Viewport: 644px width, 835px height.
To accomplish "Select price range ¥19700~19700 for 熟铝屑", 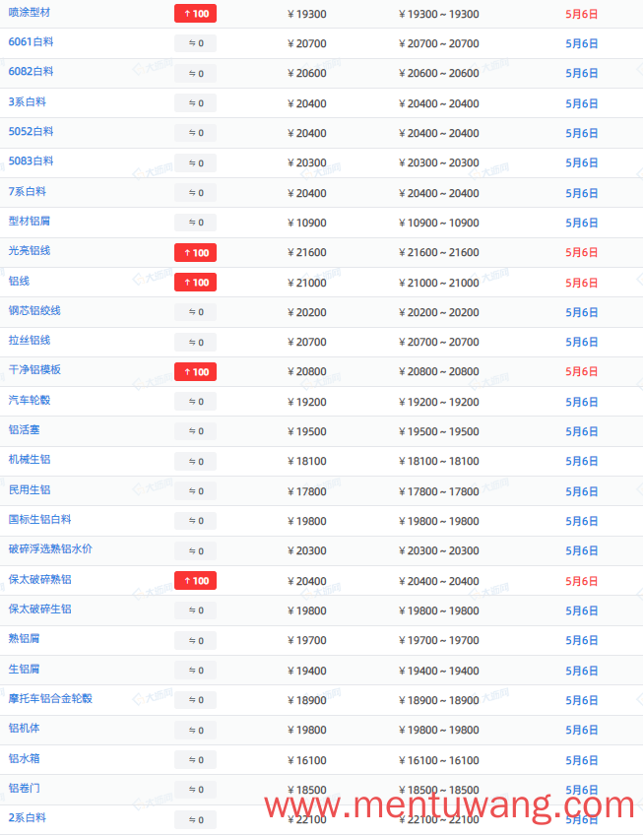I will point(439,640).
